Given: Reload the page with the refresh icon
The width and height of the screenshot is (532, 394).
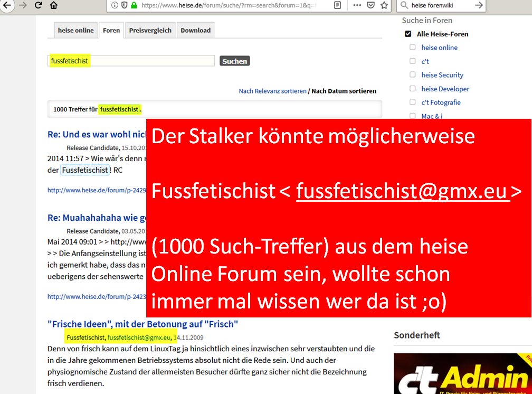Looking at the screenshot, I should coord(39,5).
